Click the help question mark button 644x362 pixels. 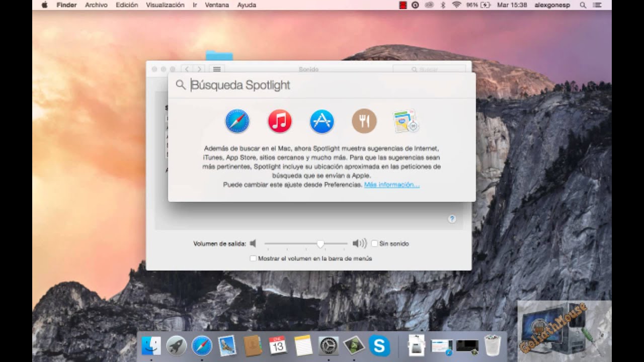point(452,219)
